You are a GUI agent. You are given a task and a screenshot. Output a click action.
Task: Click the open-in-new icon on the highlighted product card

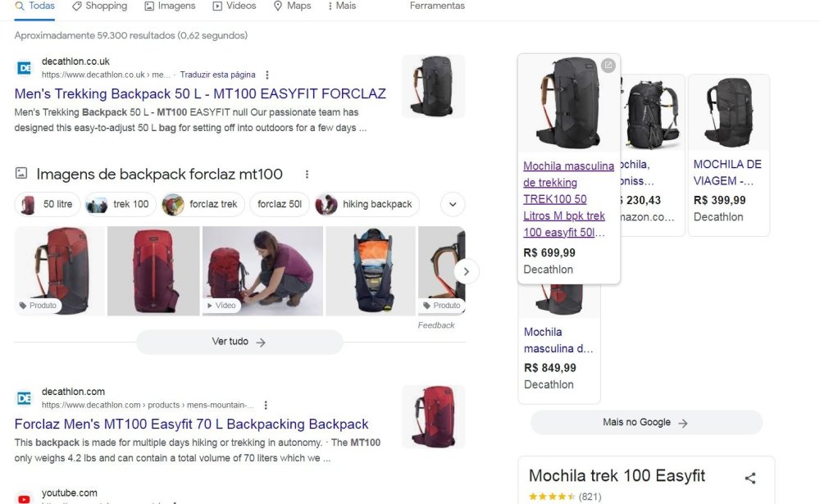click(x=608, y=66)
